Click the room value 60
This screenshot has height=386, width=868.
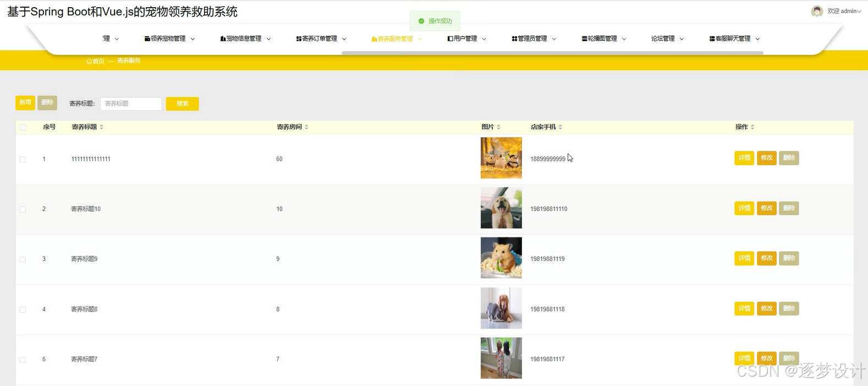point(279,159)
